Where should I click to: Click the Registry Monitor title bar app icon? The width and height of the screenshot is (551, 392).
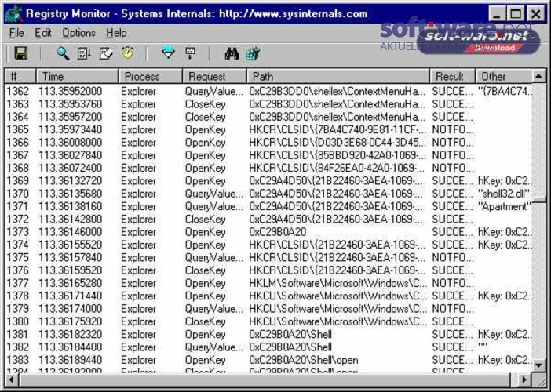point(14,14)
